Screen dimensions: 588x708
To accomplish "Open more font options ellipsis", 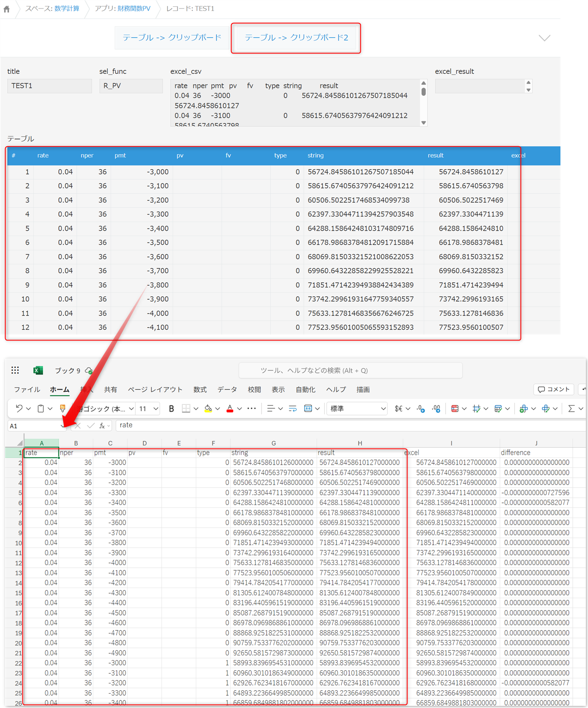I will [251, 408].
